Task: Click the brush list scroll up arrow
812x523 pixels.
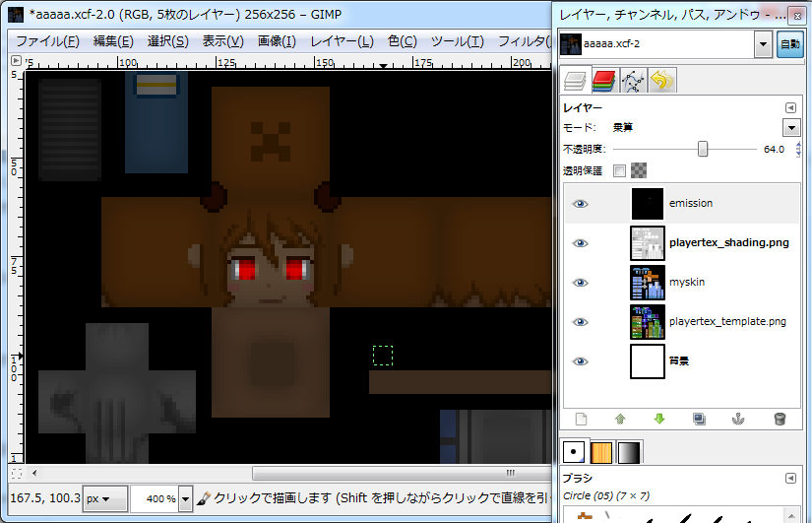Action: click(x=791, y=516)
